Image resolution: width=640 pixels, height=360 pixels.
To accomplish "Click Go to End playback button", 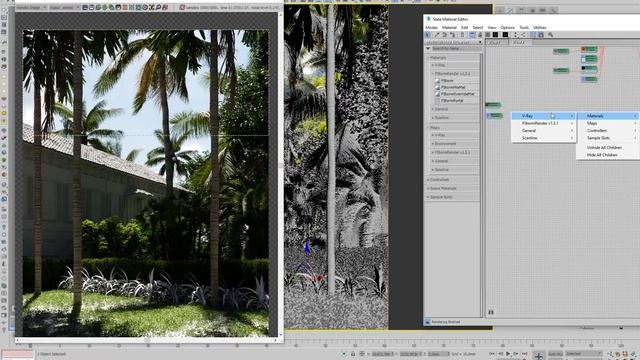I will (524, 354).
